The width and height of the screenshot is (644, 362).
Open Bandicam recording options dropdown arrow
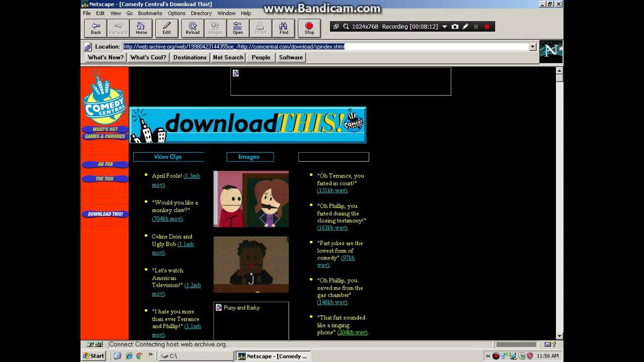point(444,27)
